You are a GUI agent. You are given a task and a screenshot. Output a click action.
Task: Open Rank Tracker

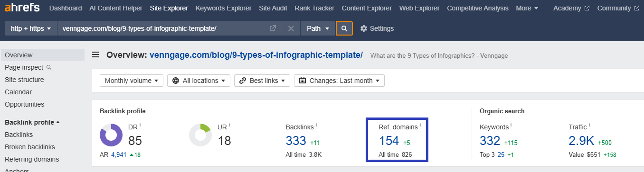point(314,8)
